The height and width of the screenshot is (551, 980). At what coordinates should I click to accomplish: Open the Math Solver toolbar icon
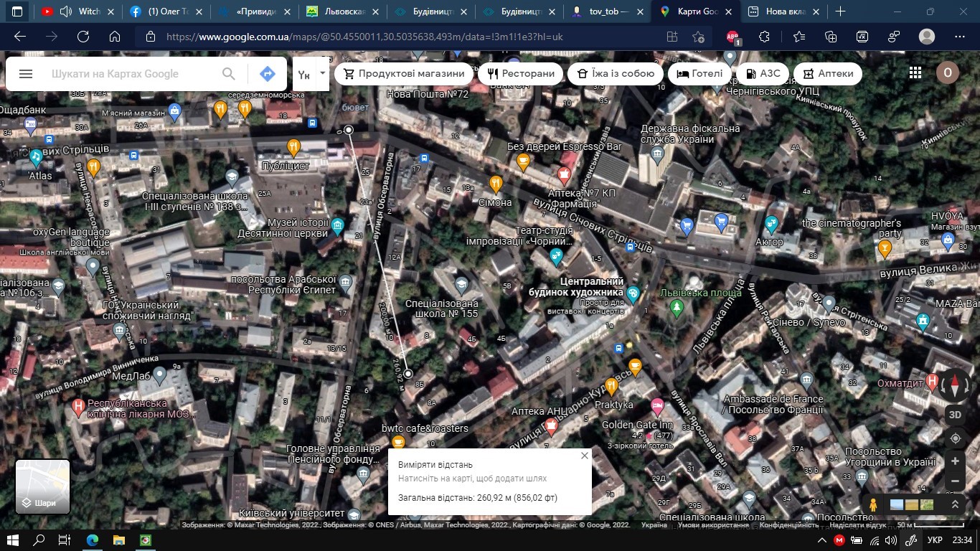click(862, 37)
